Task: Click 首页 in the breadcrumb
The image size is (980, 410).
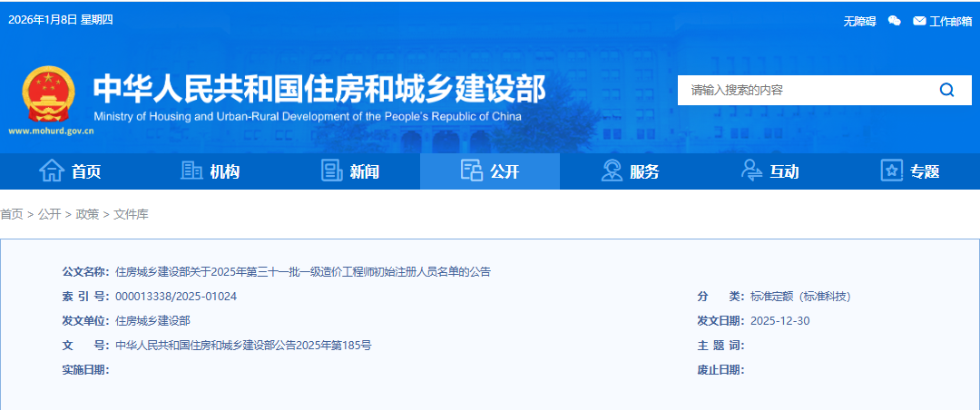Action: click(12, 214)
